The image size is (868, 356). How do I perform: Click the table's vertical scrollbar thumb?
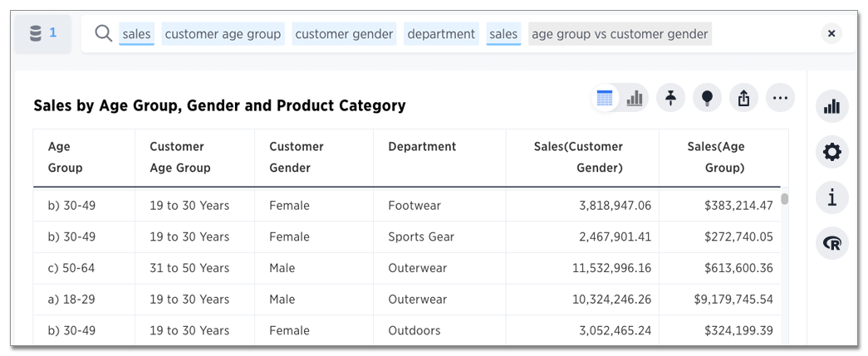coord(784,199)
